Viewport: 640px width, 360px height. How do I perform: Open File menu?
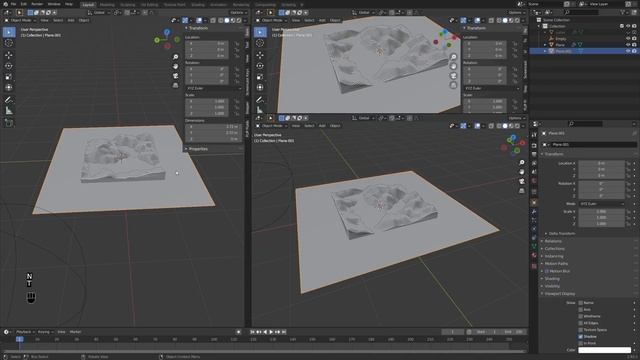click(x=13, y=4)
